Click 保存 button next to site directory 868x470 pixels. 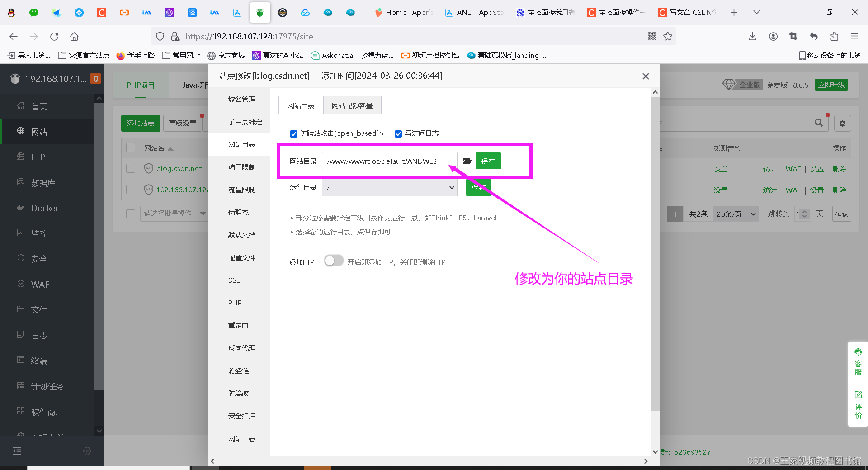click(488, 161)
